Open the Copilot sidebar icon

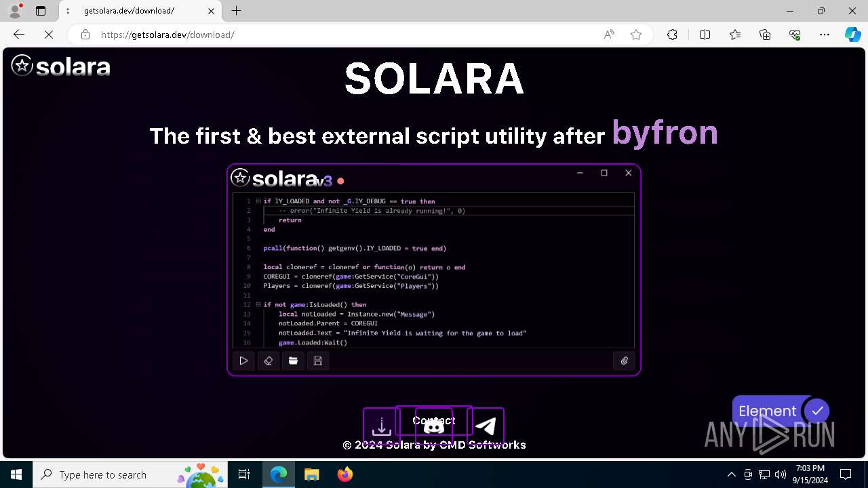(852, 35)
